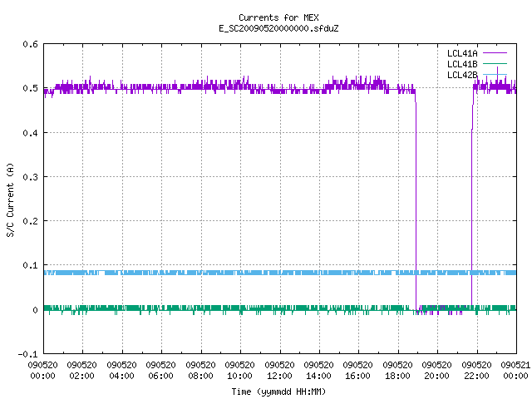Click the 090520 22:00 x-axis tick label
This screenshot has height=399, width=532.
tap(477, 371)
